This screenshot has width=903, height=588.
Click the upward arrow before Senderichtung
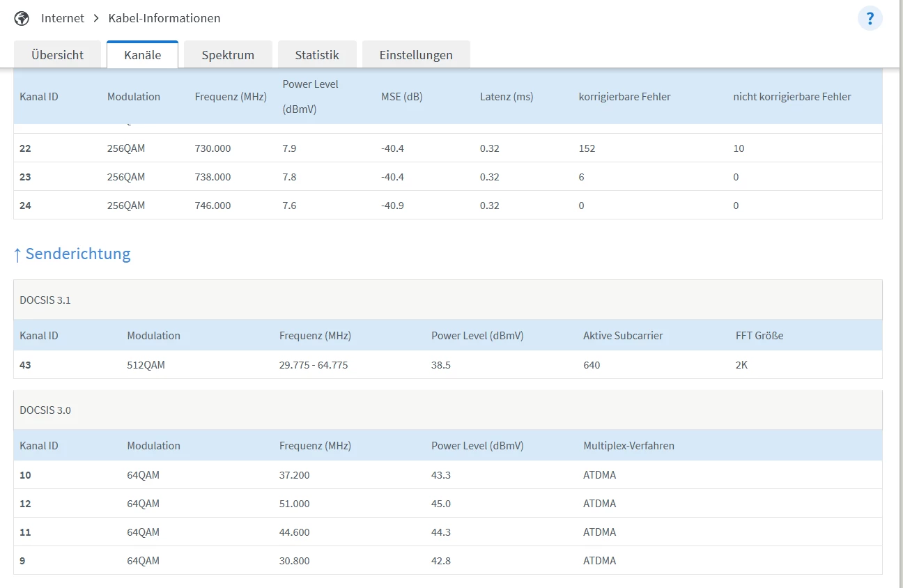17,254
